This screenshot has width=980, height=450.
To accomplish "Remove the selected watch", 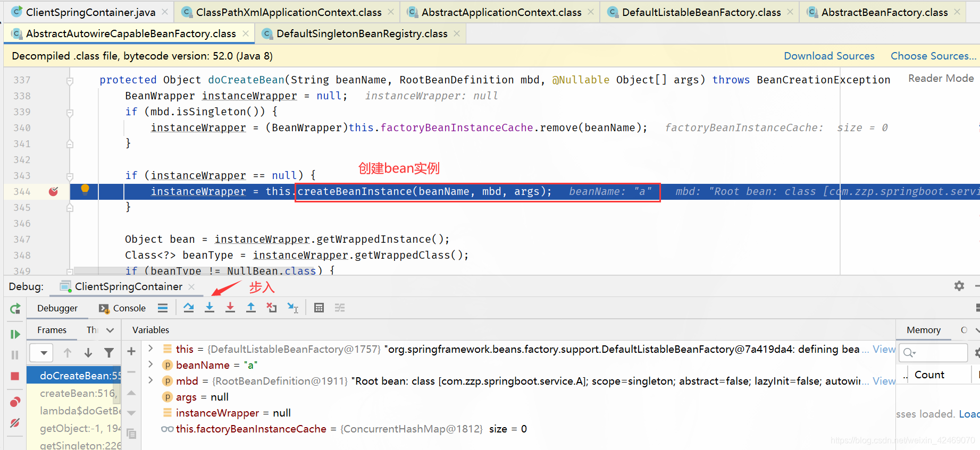I will click(131, 372).
